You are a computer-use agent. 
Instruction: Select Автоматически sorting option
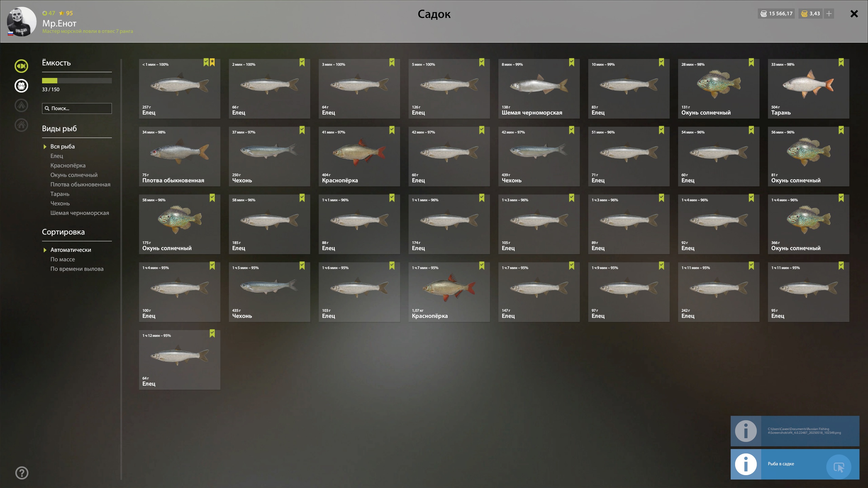71,250
